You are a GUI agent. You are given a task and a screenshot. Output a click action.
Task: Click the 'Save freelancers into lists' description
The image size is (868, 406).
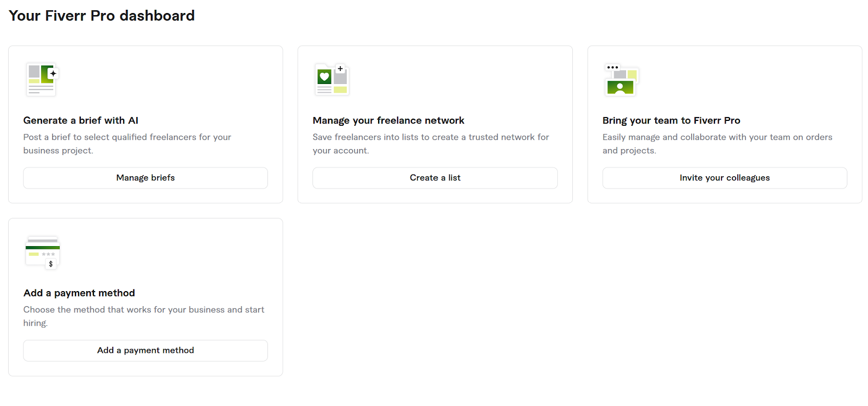pos(431,144)
